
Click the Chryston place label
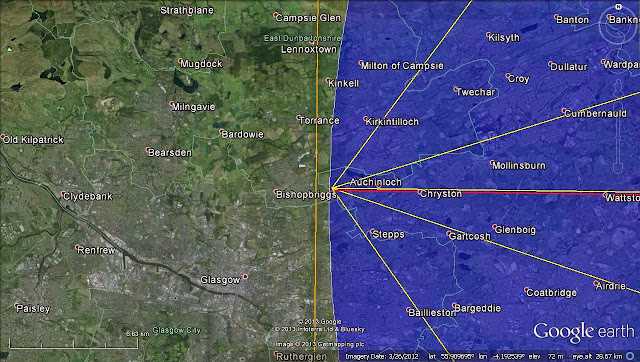coord(441,194)
